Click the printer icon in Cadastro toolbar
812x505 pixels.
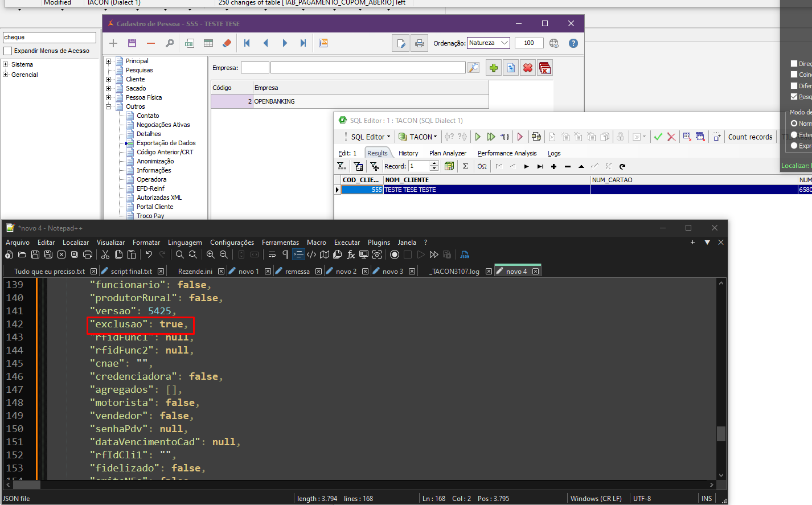pos(420,43)
